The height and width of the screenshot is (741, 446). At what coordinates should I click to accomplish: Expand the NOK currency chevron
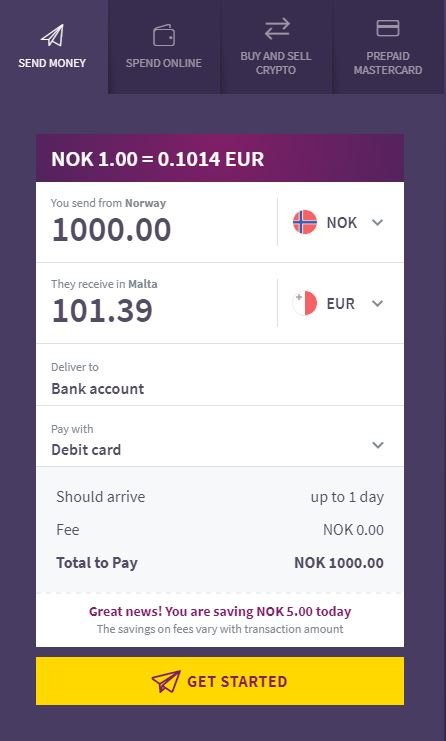click(377, 222)
